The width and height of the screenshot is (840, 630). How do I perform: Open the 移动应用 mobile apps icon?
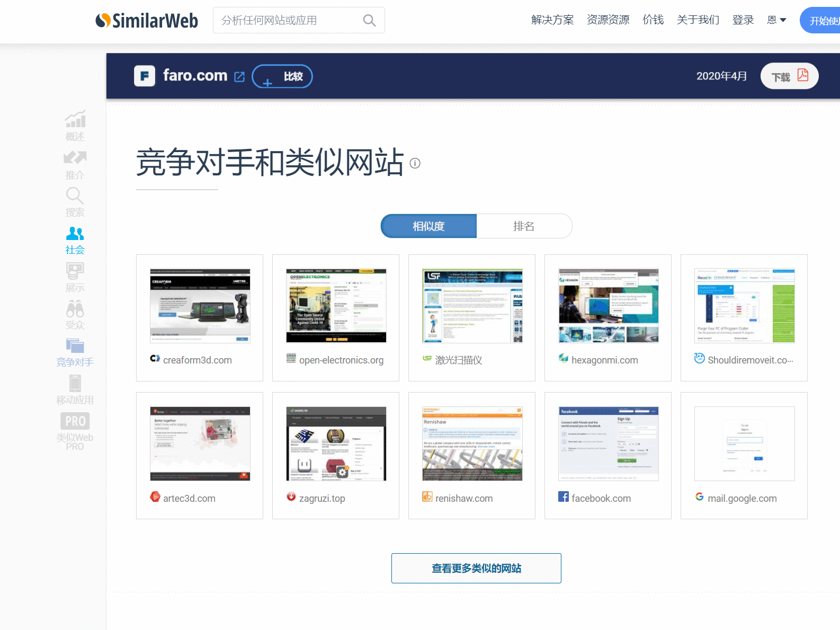[75, 384]
